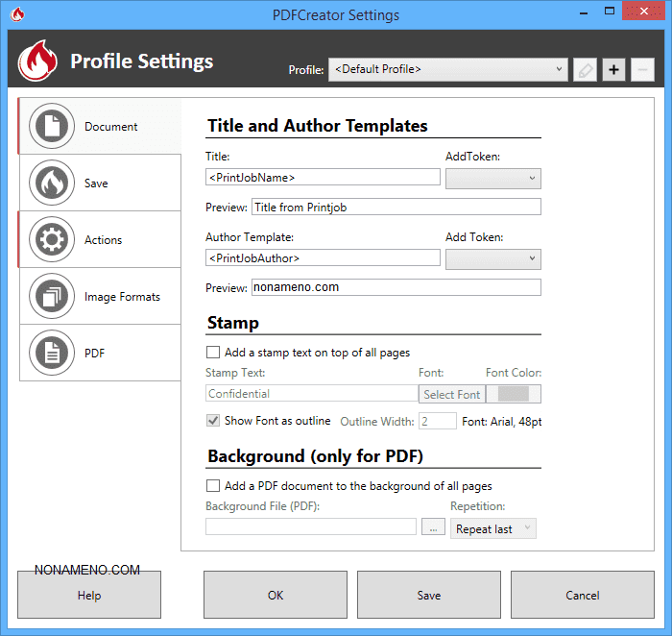Open the Actions gear icon
The height and width of the screenshot is (636, 672).
coord(53,239)
